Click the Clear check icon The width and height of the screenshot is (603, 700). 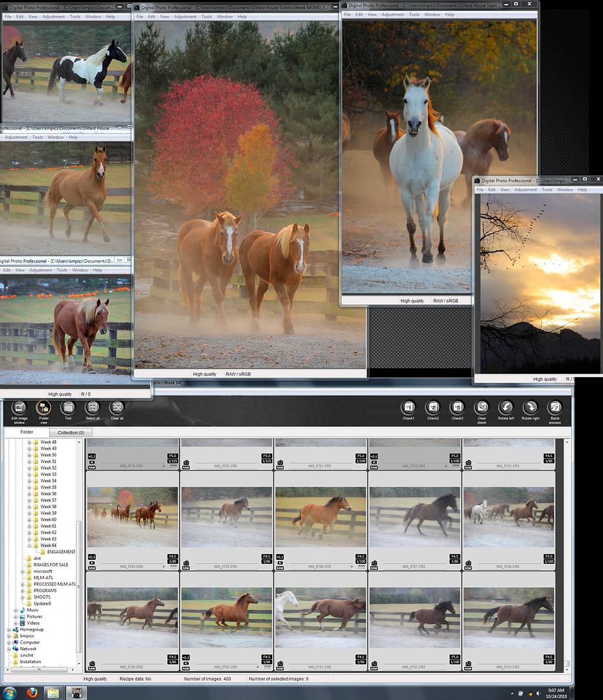click(482, 408)
